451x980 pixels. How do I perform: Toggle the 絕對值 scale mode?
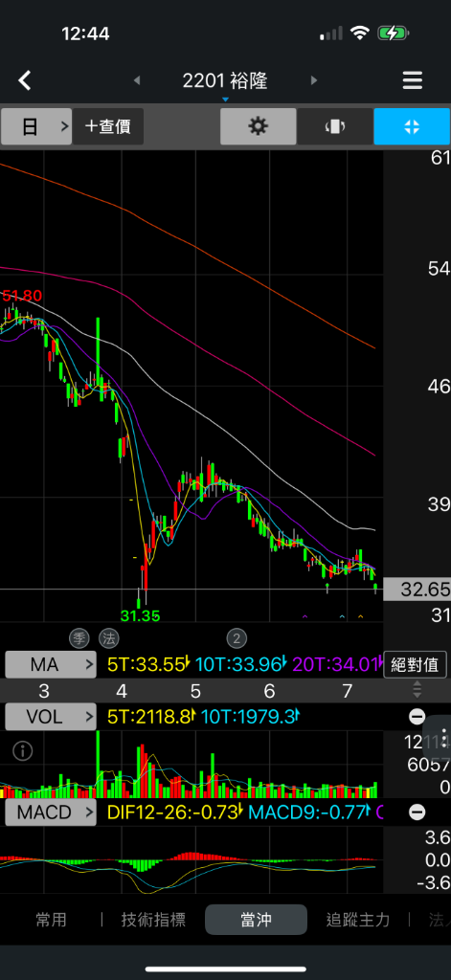click(415, 664)
